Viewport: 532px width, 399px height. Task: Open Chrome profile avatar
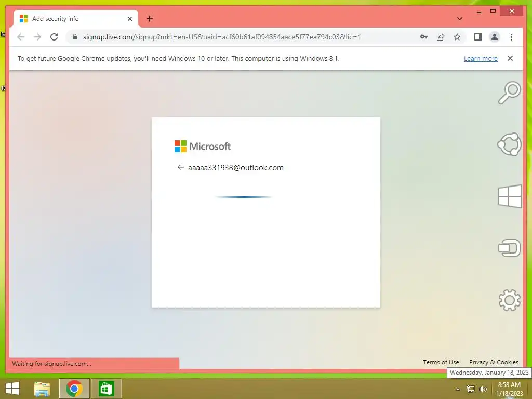[x=495, y=37]
